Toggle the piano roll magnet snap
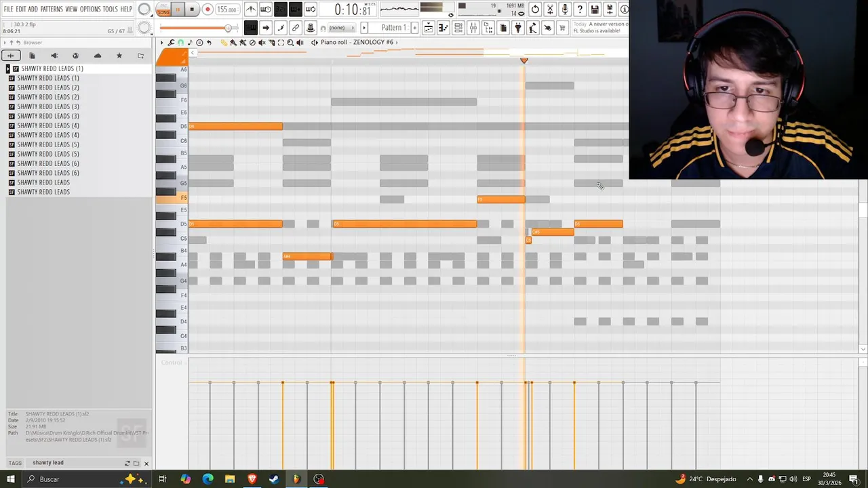 click(180, 43)
